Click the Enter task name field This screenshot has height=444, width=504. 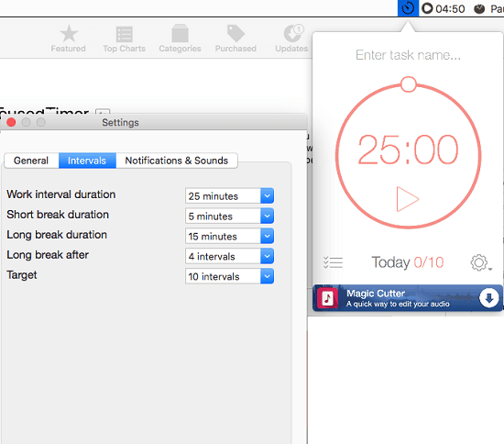coord(408,55)
